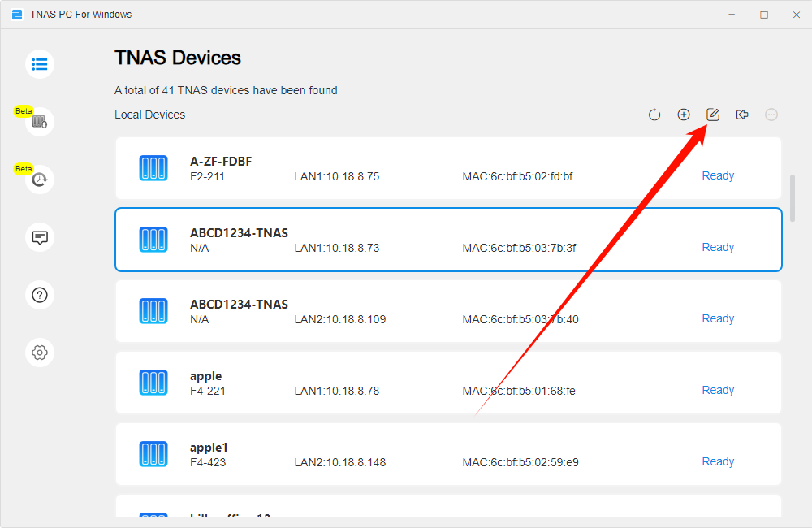Click MAC:6c:bf:b5:01:68:fe text
The height and width of the screenshot is (528, 812).
click(519, 391)
